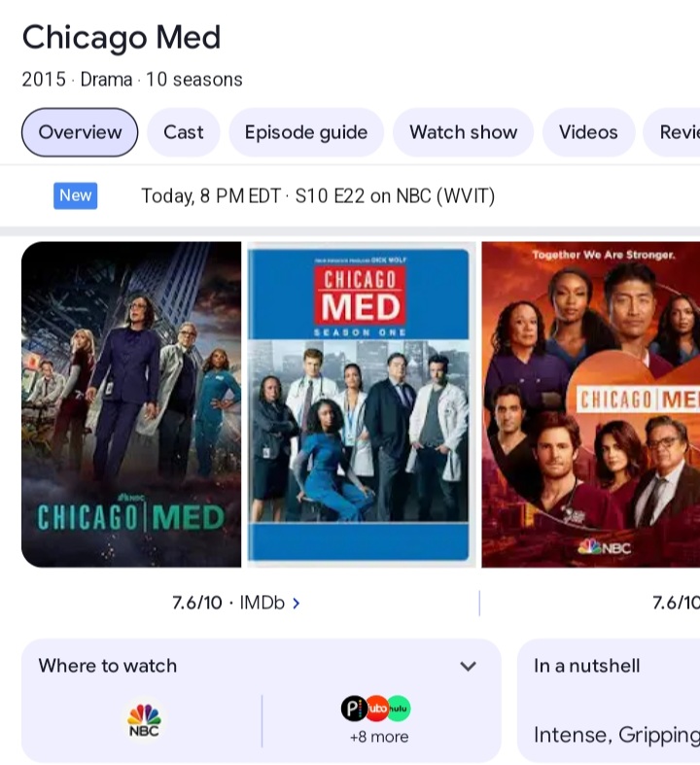Go to the Watch show tab
Viewport: 700px width, 765px height.
pos(464,132)
